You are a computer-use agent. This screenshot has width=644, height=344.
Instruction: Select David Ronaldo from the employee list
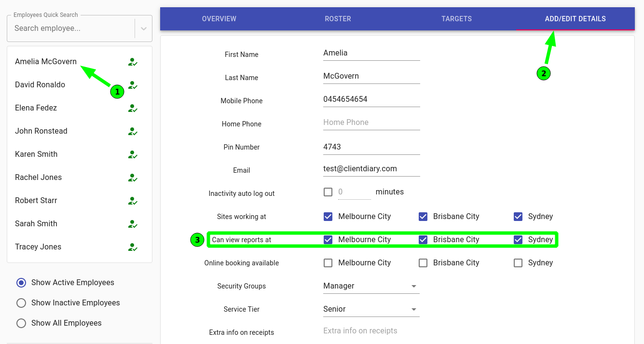(40, 85)
